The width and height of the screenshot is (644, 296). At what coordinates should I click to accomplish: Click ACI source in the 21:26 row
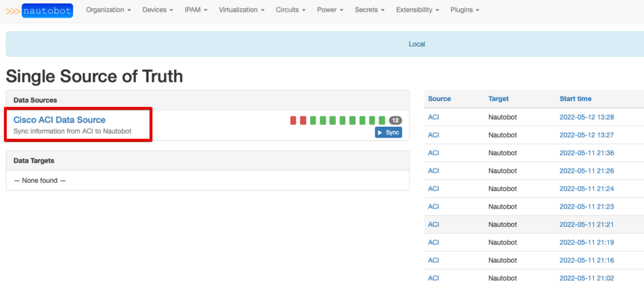(x=433, y=171)
